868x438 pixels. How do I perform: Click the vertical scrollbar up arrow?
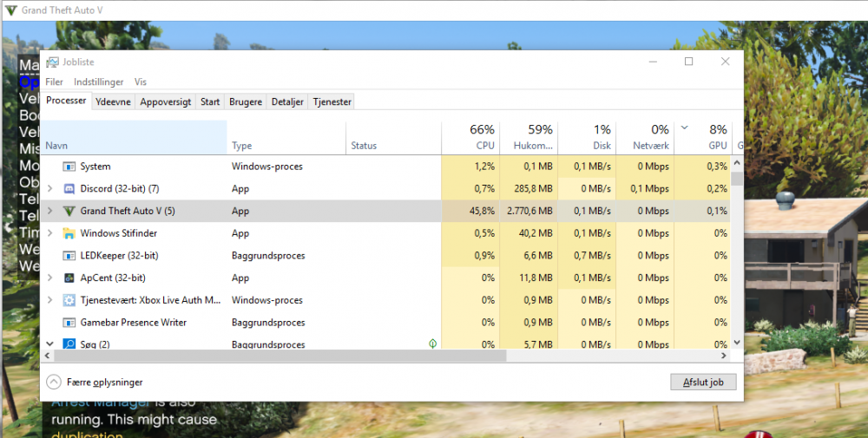click(737, 162)
